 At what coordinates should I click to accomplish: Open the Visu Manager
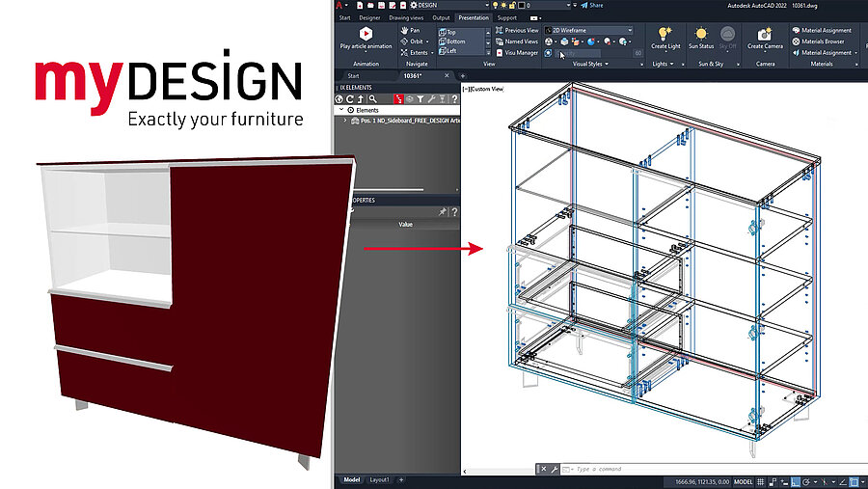[517, 53]
